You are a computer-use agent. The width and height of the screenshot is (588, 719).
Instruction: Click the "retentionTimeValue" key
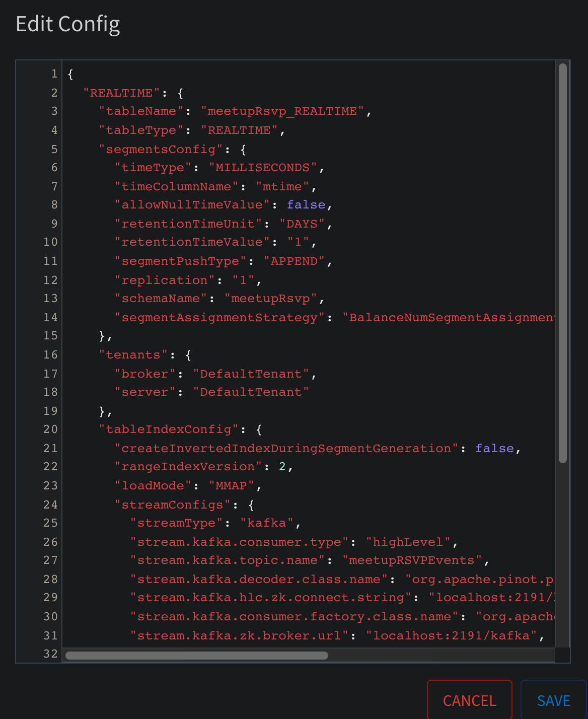pyautogui.click(x=192, y=242)
